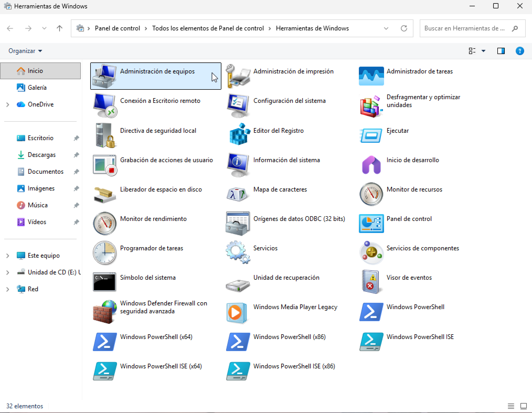Expand the OneDrive tree node
Viewport: 532px width, 413px height.
(8, 104)
